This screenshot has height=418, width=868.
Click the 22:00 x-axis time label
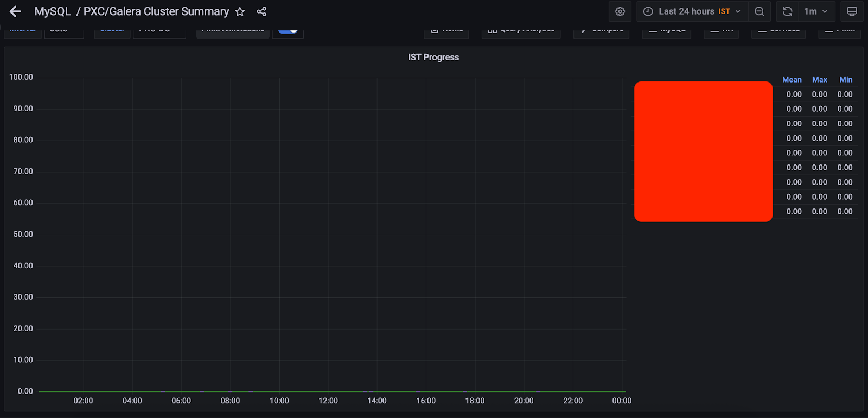pos(573,401)
